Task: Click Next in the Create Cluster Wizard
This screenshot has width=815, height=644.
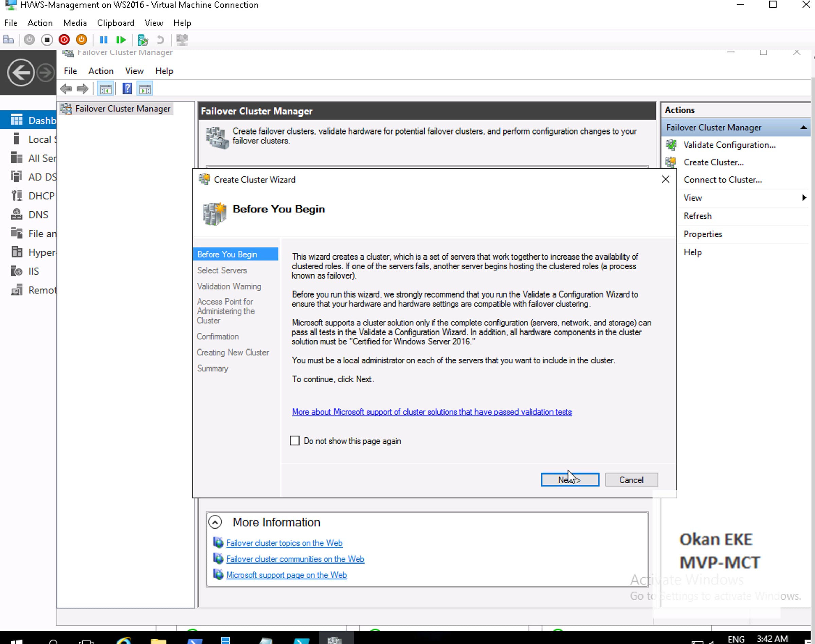Action: [x=569, y=480]
